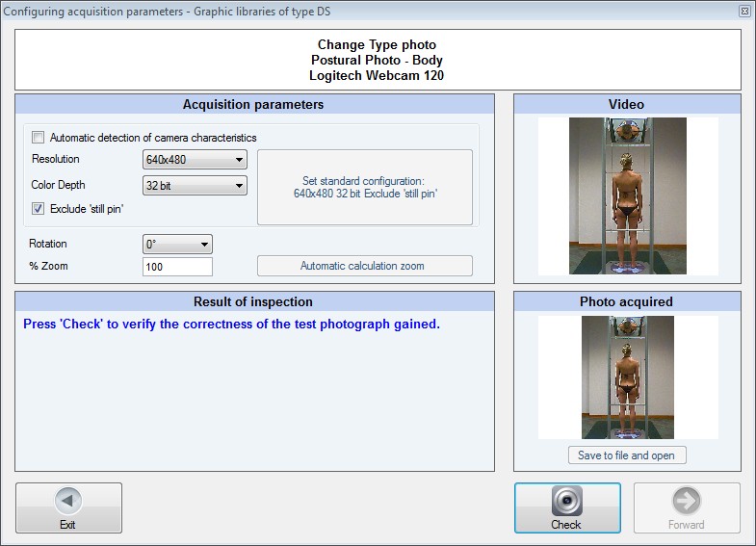The image size is (756, 546).
Task: Click the 'Color Depth' label
Action: click(x=58, y=185)
